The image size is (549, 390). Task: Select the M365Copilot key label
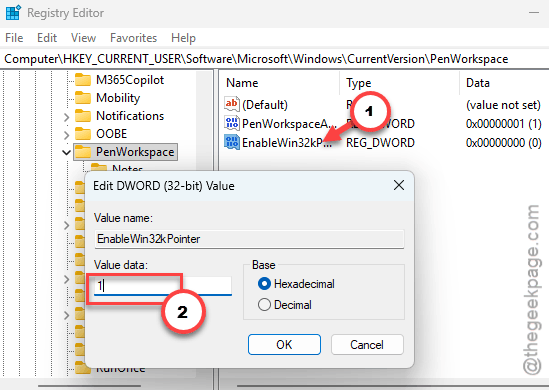(x=130, y=80)
